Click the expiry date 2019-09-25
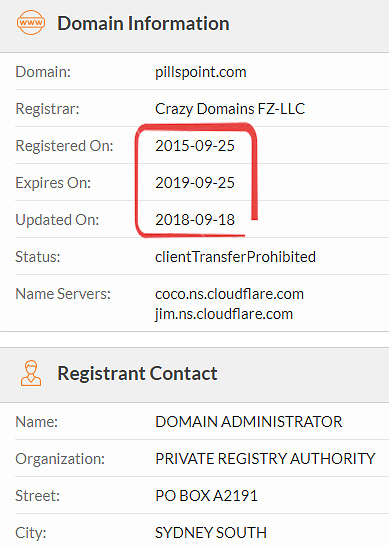 click(195, 183)
